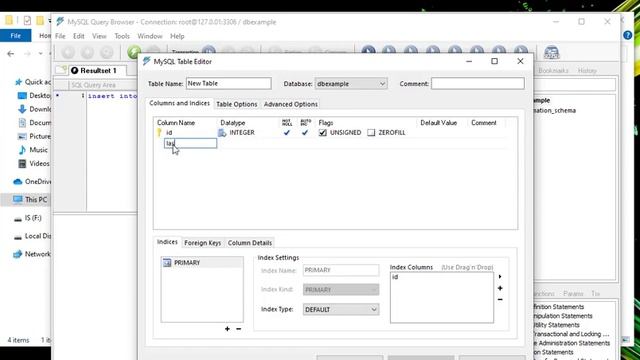Click the Index Name field showing PRIMARY
This screenshot has height=360, width=640.
(x=341, y=270)
